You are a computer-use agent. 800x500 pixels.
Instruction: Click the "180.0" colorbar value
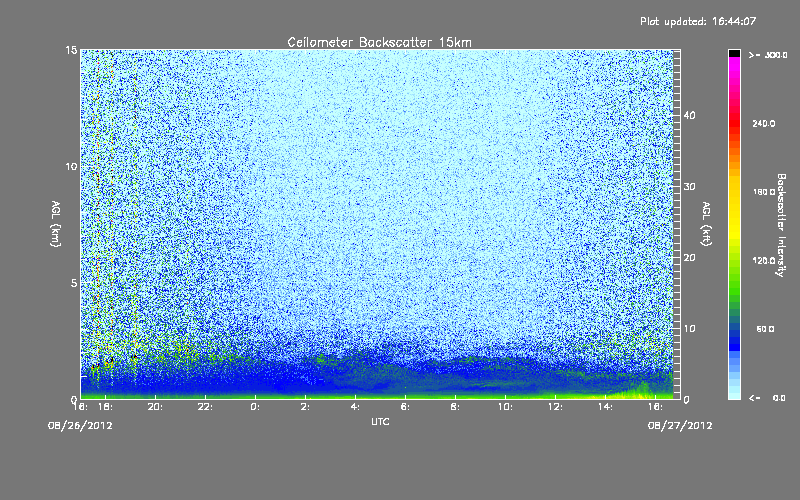764,192
